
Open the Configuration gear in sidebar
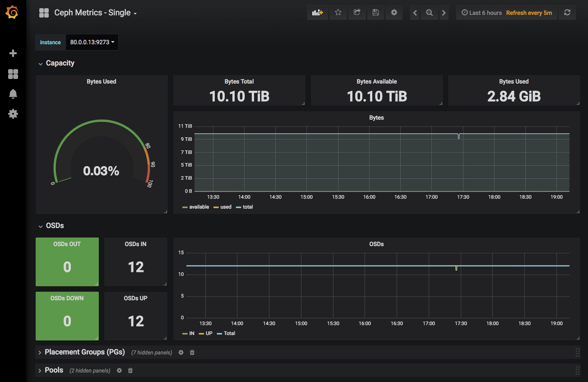(x=13, y=114)
